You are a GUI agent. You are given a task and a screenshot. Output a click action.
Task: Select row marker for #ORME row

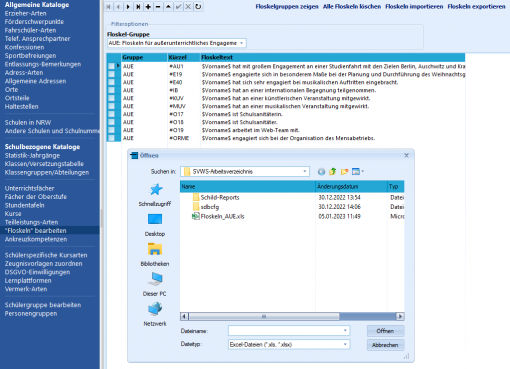click(111, 138)
